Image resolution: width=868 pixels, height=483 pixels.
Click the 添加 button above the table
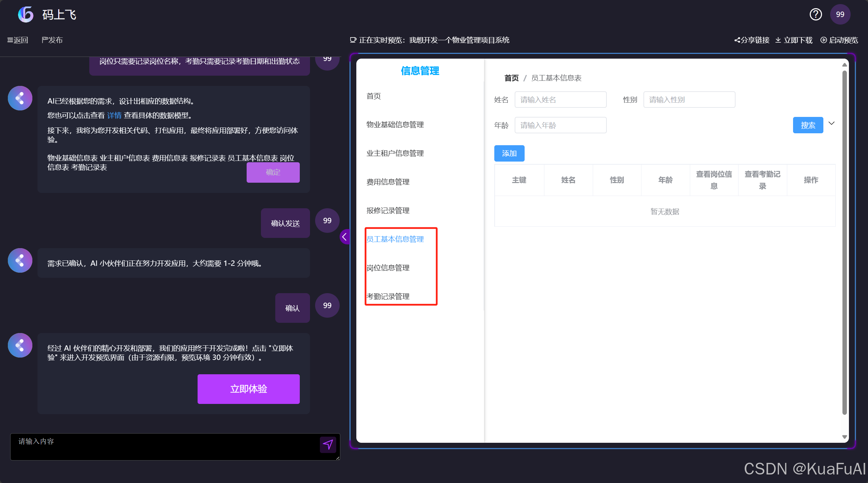(509, 153)
